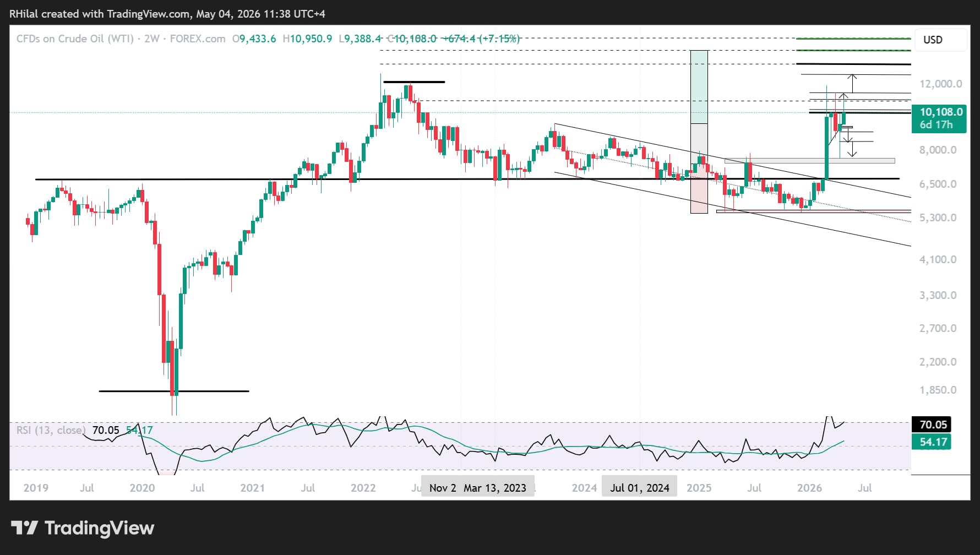Click the 2,200.0 price axis label
This screenshot has height=555, width=980.
[938, 362]
